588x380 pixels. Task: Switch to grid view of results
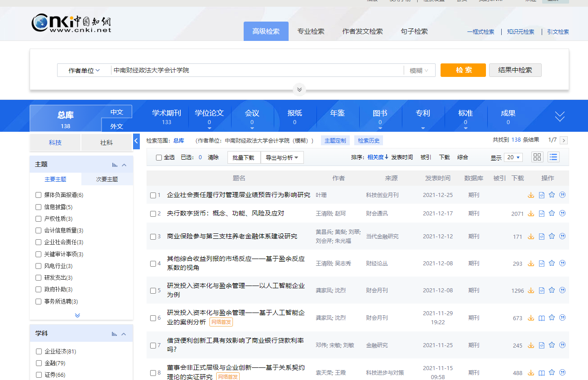click(537, 157)
